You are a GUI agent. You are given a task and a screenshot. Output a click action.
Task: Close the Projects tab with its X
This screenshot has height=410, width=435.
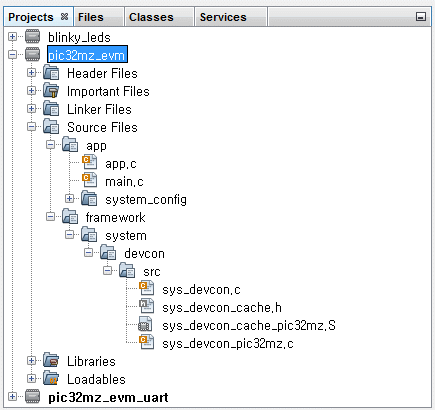tap(65, 16)
